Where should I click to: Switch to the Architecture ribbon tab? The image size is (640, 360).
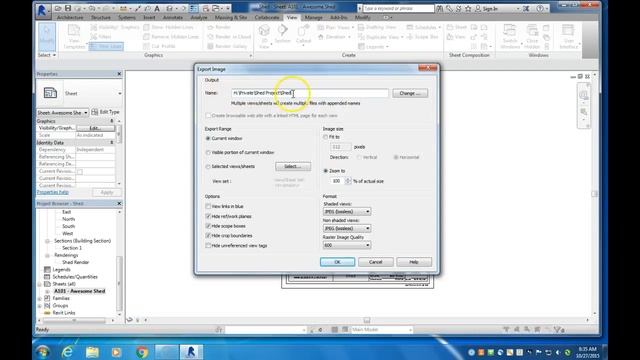coord(70,18)
